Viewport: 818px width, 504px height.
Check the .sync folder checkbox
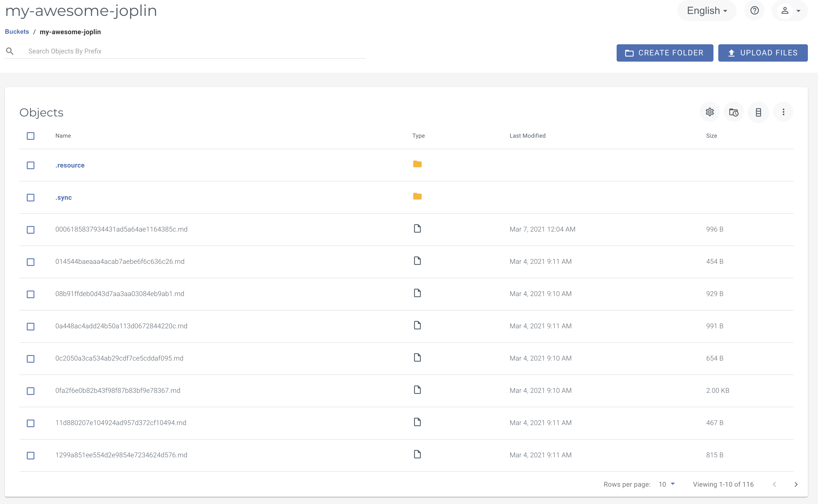pos(30,198)
